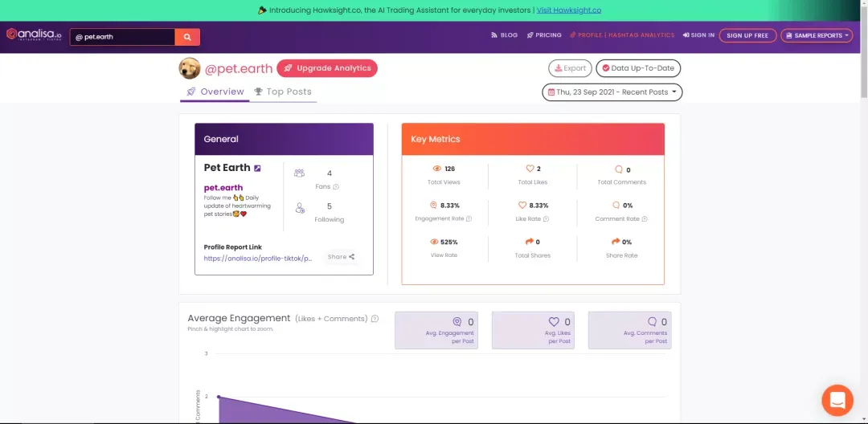Click the 8.33% Engagement Rate value
This screenshot has height=424, width=868.
click(450, 206)
